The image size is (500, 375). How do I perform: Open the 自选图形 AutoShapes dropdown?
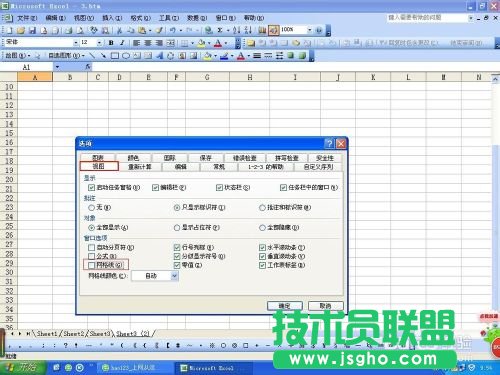click(66, 56)
